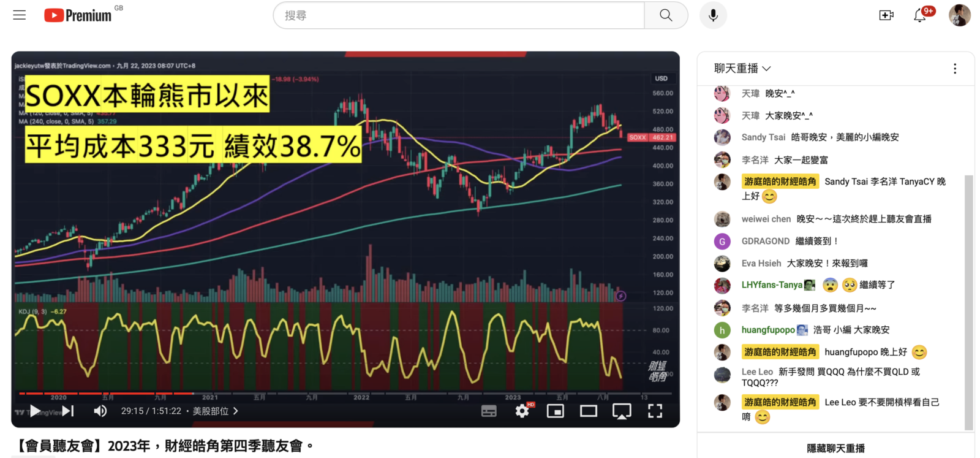Viewport: 980px width, 458px height.
Task: Open the notifications bell
Action: click(x=919, y=16)
